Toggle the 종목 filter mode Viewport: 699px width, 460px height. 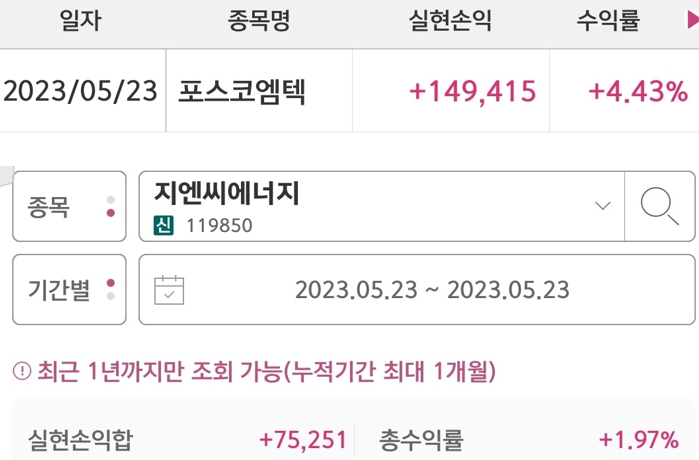70,206
